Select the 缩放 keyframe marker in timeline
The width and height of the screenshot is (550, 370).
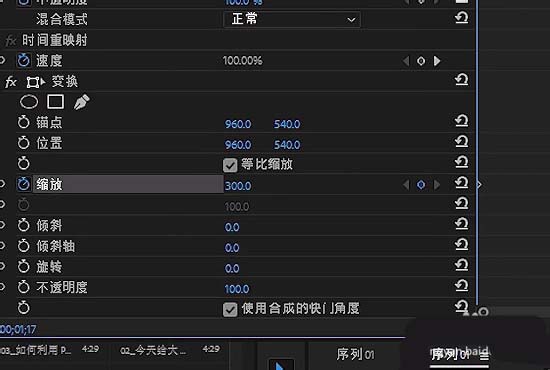[479, 184]
